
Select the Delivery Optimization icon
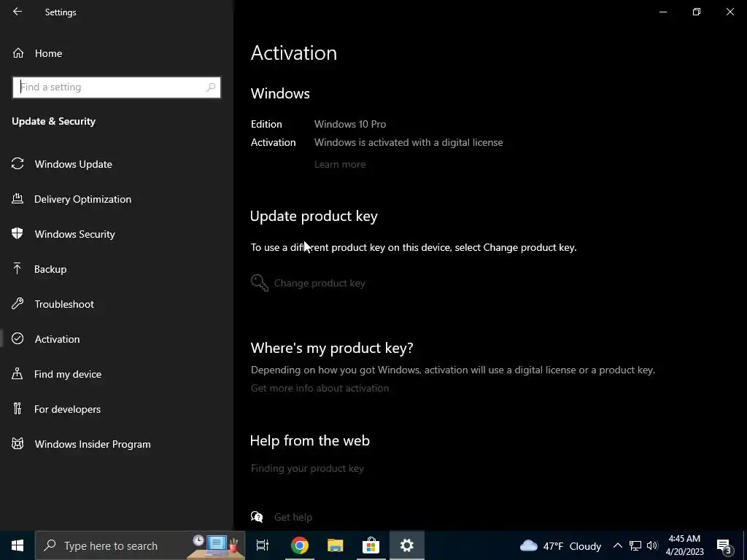click(x=18, y=198)
